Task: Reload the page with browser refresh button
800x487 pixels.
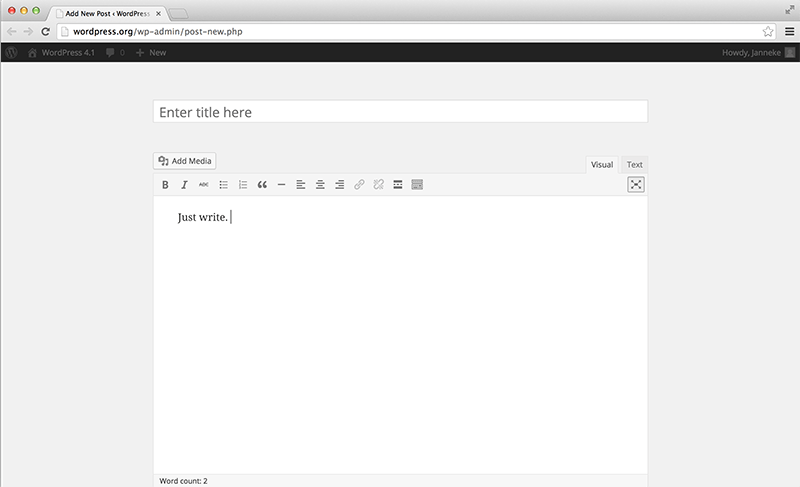Action: click(x=45, y=32)
